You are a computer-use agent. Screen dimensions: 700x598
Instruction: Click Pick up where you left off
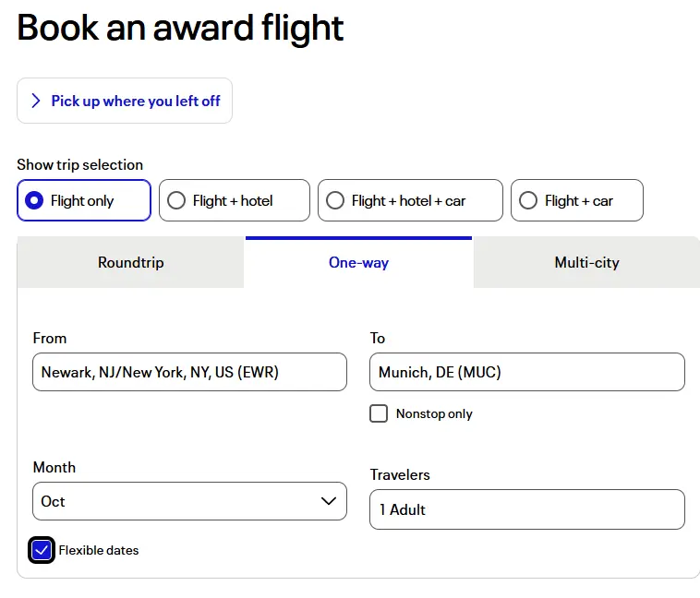click(135, 101)
